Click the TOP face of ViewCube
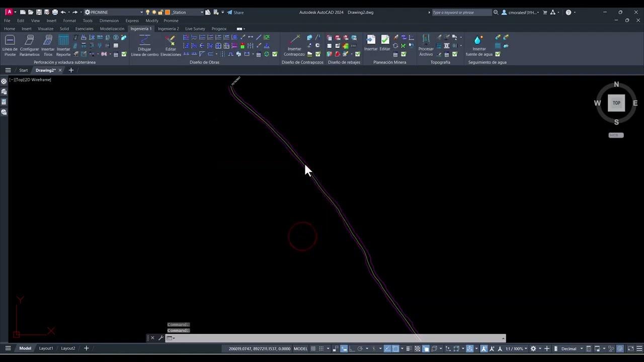Viewport: 644px width, 362px height. click(x=616, y=103)
